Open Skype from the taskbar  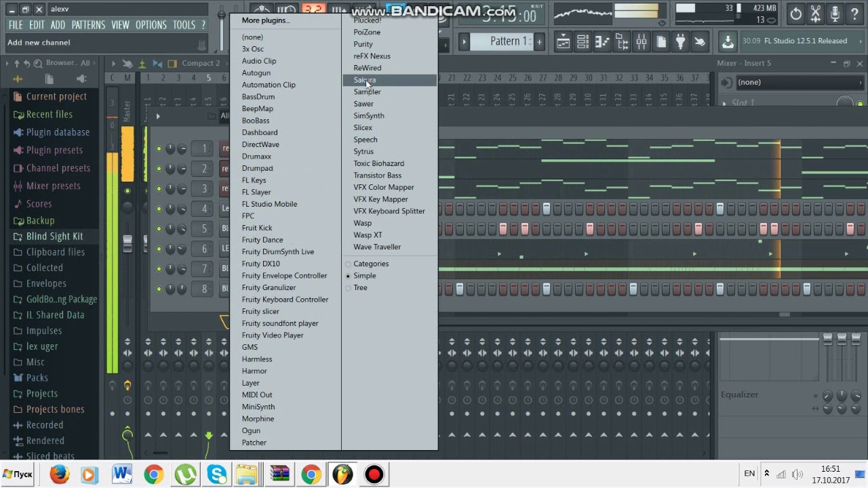[217, 474]
